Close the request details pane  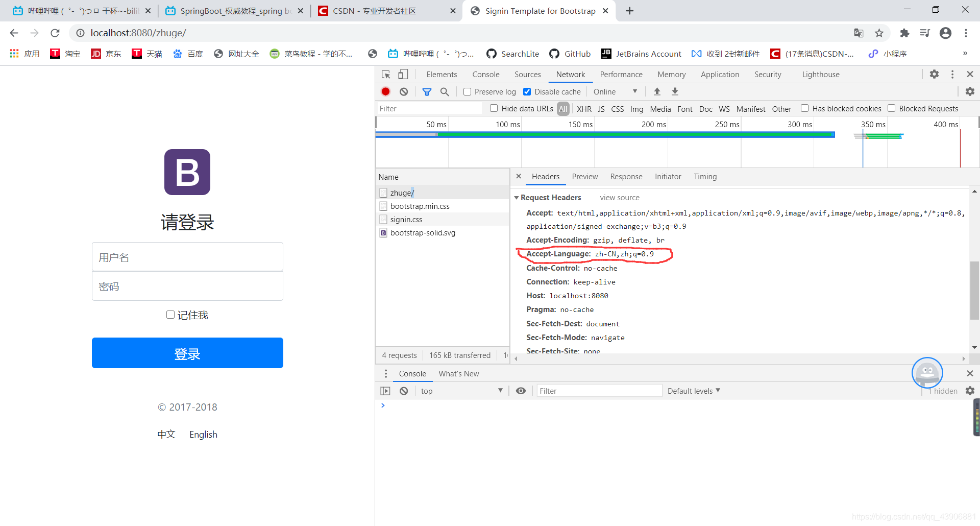pos(519,176)
